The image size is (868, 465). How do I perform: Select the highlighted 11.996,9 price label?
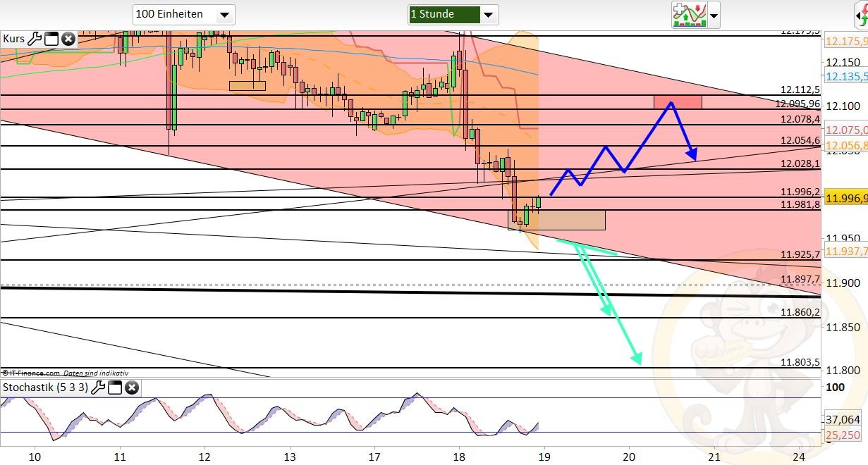pyautogui.click(x=845, y=198)
